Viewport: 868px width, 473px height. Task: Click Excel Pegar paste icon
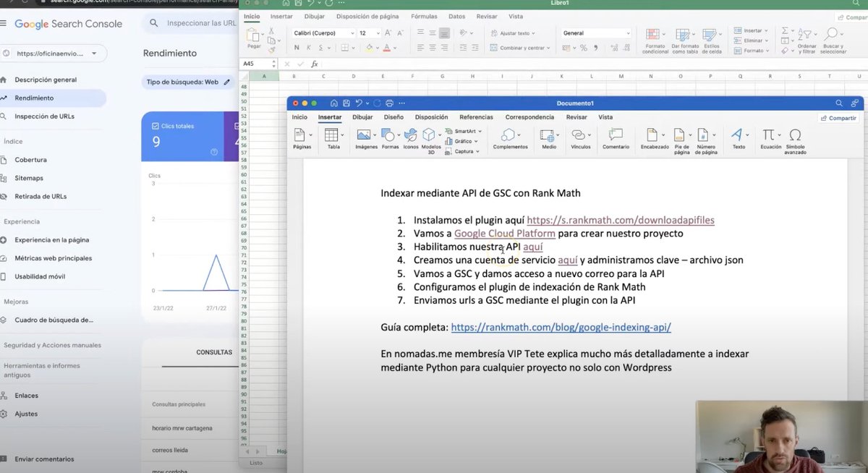tap(253, 35)
